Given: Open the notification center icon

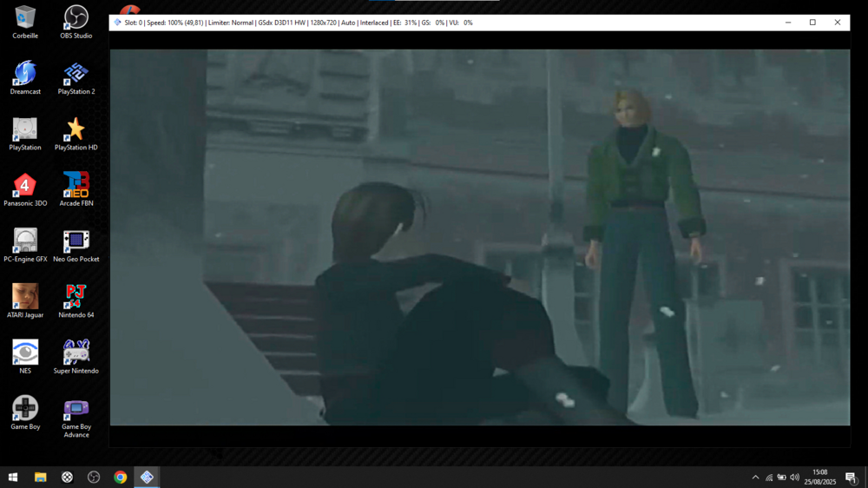Looking at the screenshot, I should pos(851,478).
